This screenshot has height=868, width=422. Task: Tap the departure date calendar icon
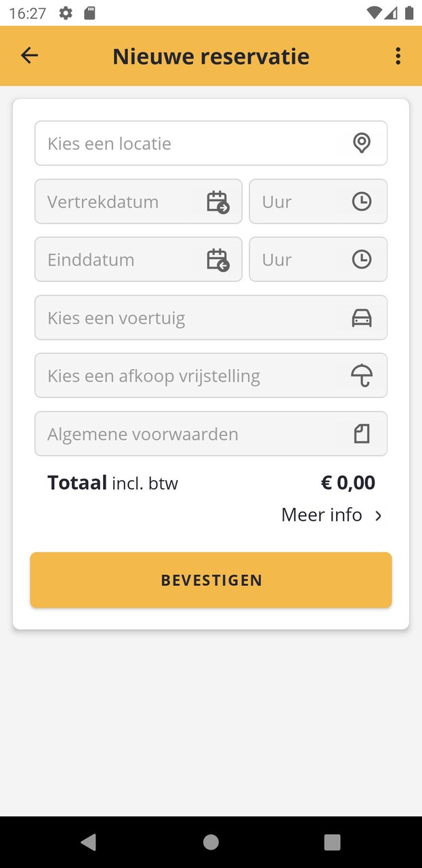pyautogui.click(x=217, y=201)
